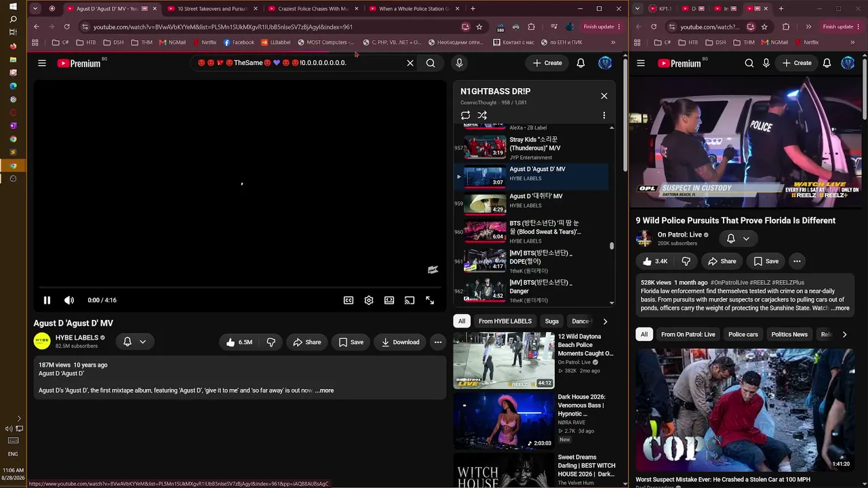The image size is (868, 488).
Task: Save the Agust D video to playlist
Action: tap(351, 342)
